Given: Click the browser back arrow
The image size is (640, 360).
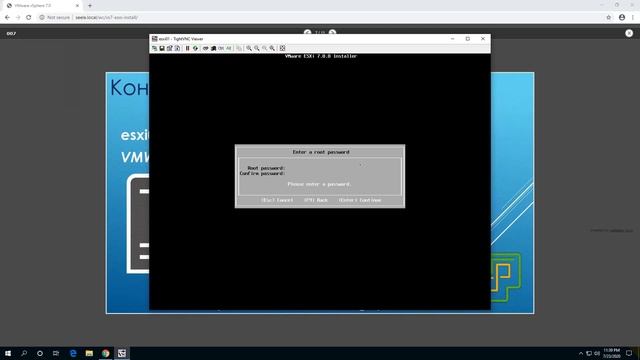Looking at the screenshot, I should click(x=7, y=18).
